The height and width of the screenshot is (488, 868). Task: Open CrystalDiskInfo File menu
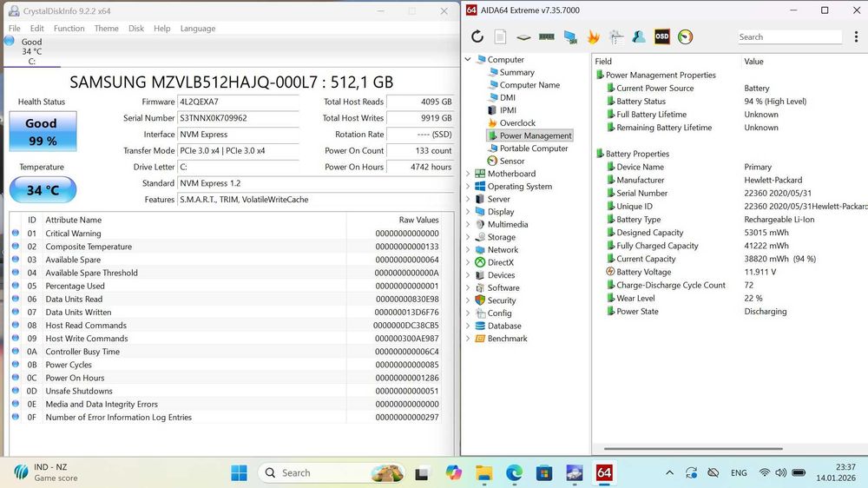click(x=15, y=29)
